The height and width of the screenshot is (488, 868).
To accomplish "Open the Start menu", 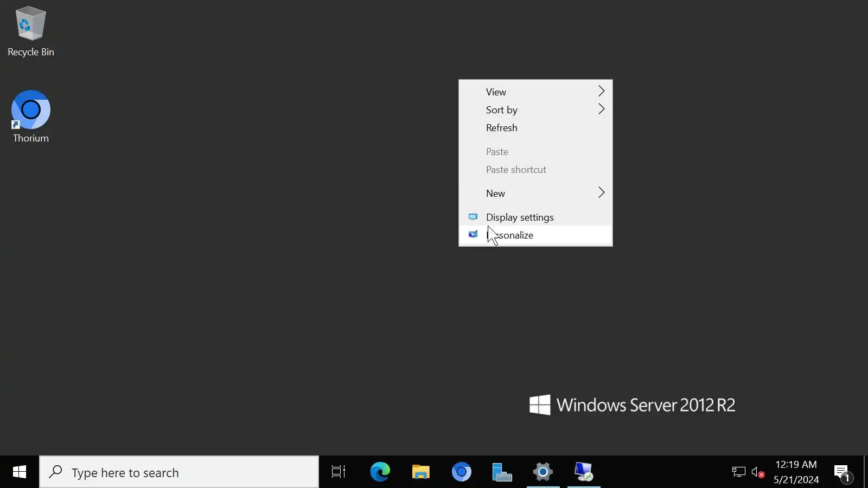I will 20,472.
